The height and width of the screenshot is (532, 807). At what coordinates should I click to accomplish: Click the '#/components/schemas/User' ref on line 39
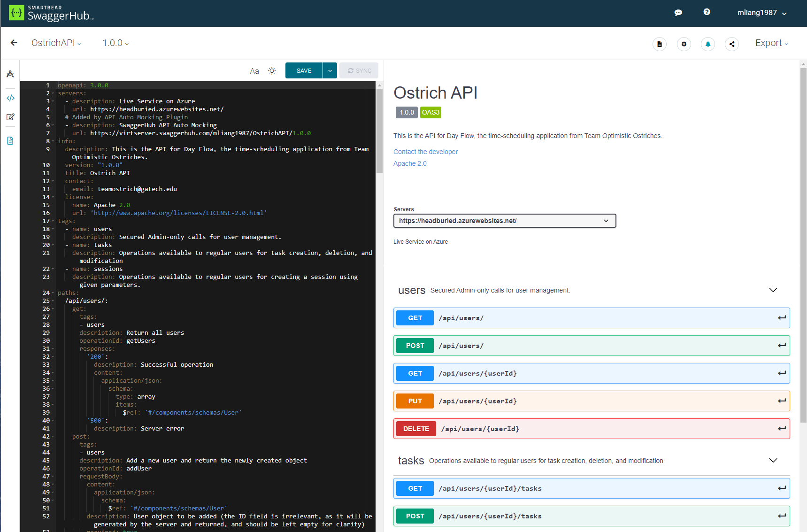click(193, 413)
